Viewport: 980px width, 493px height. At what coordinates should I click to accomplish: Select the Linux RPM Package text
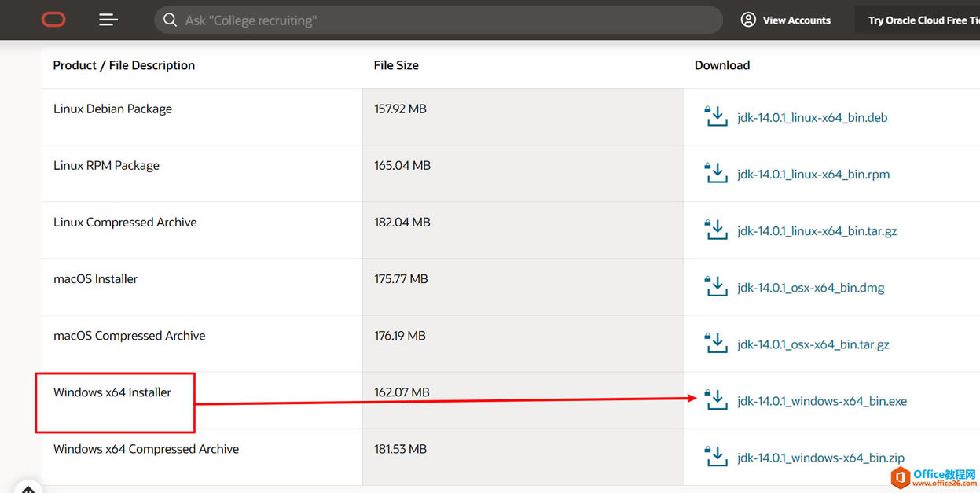[106, 165]
